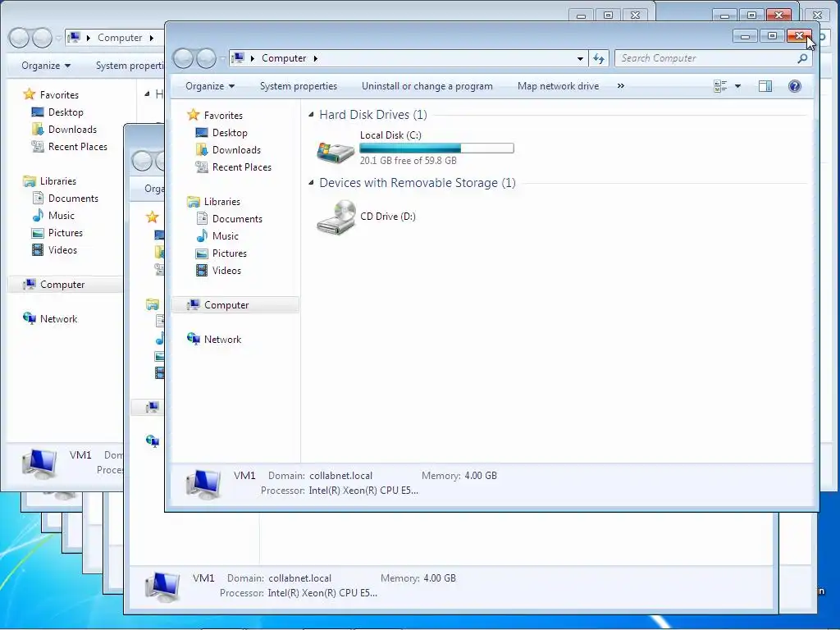Select Libraries in front window sidebar
This screenshot has height=630, width=840.
221,202
